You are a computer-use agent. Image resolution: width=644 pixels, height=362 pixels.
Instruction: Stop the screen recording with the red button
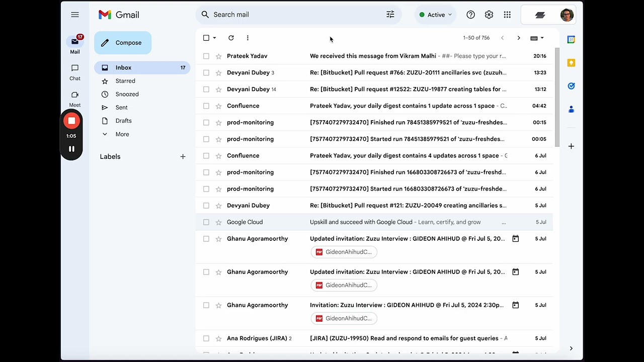pos(71,121)
